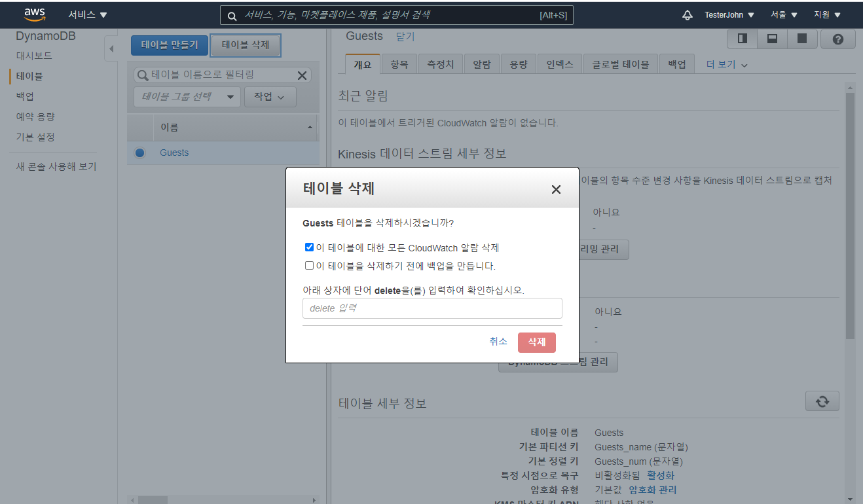Image resolution: width=863 pixels, height=504 pixels.
Task: Click the refresh table details icon
Action: coord(822,401)
